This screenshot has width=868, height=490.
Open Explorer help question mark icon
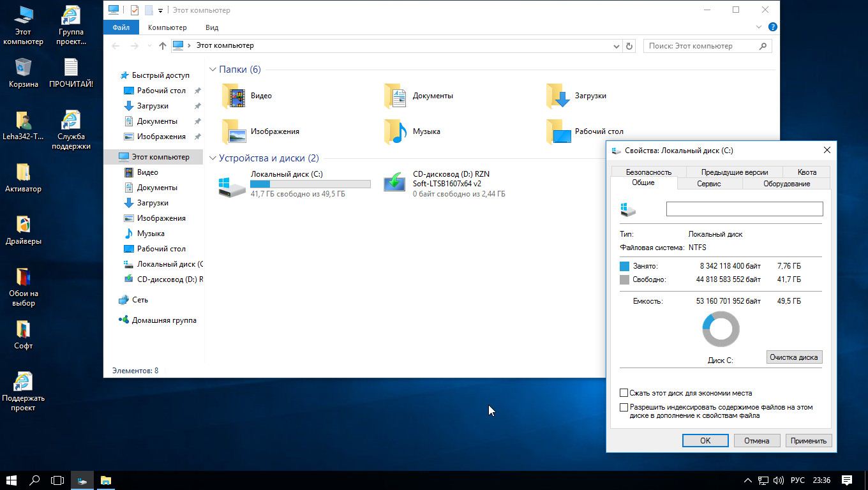point(772,27)
